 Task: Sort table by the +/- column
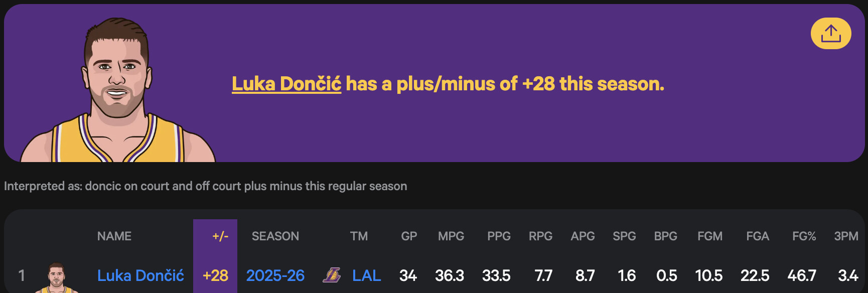click(220, 236)
